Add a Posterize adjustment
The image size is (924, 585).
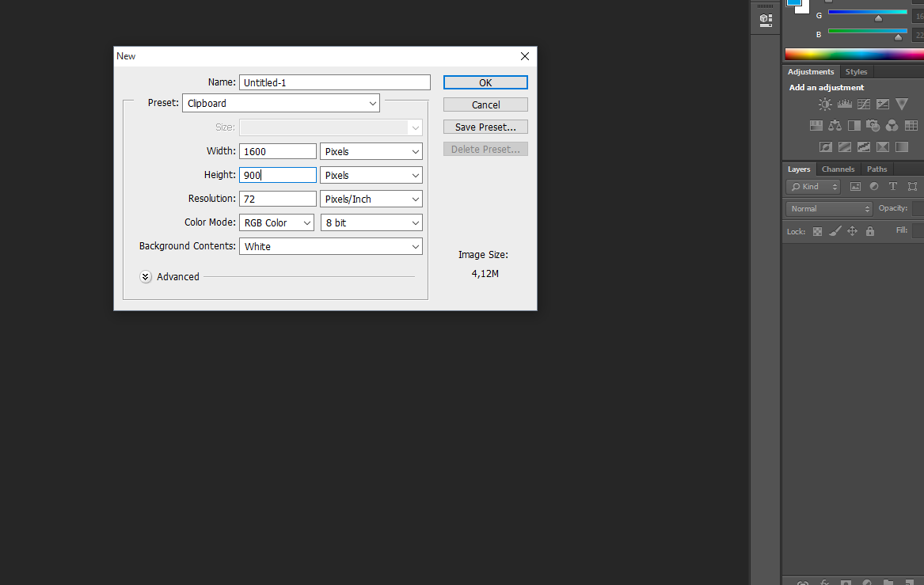tap(845, 146)
